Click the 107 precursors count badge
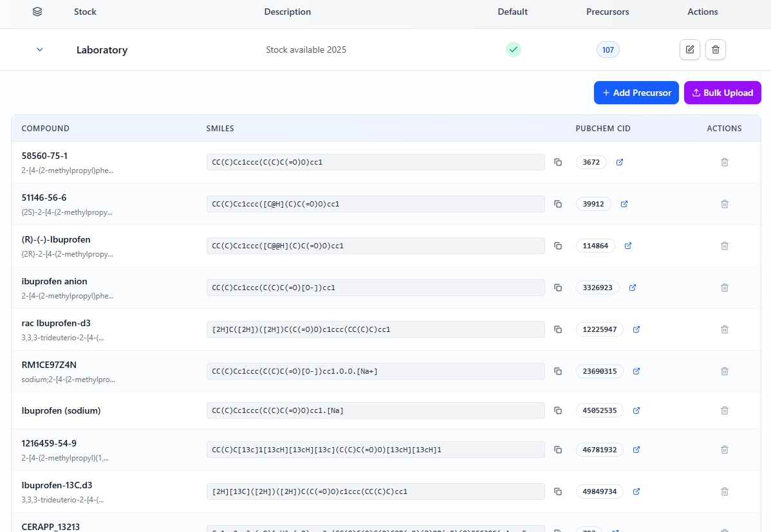This screenshot has width=771, height=532. (x=608, y=50)
